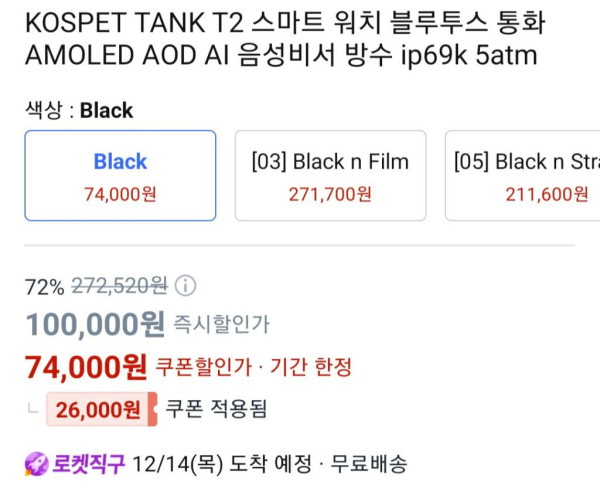The image size is (600, 488).
Task: Click the Rocket Jikgu rocket icon
Action: point(36,463)
